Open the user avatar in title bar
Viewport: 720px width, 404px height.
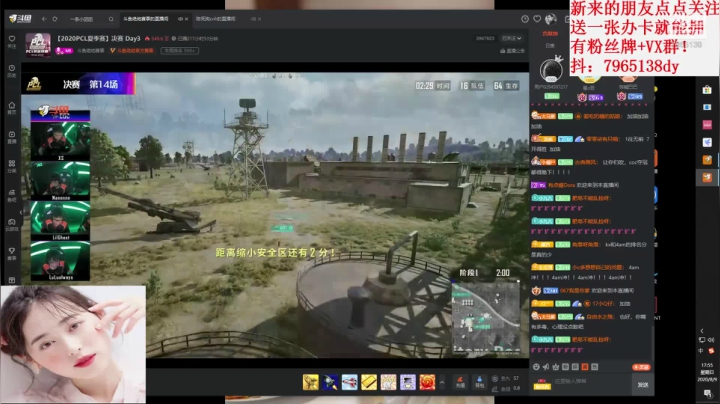[551, 19]
